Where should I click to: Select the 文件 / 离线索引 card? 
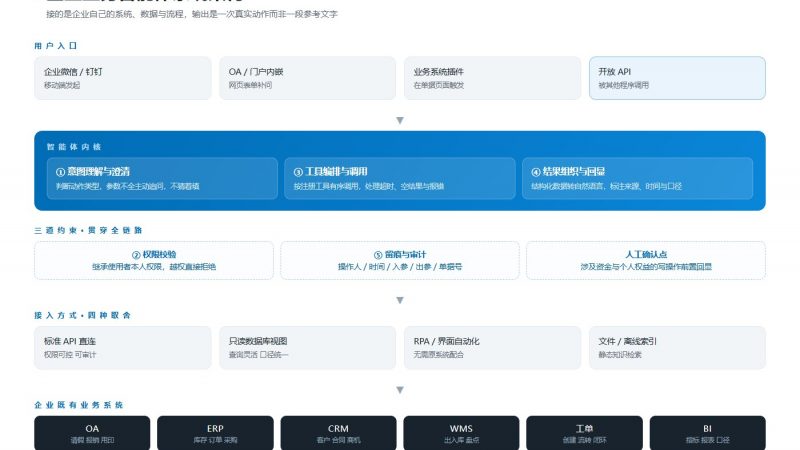677,347
